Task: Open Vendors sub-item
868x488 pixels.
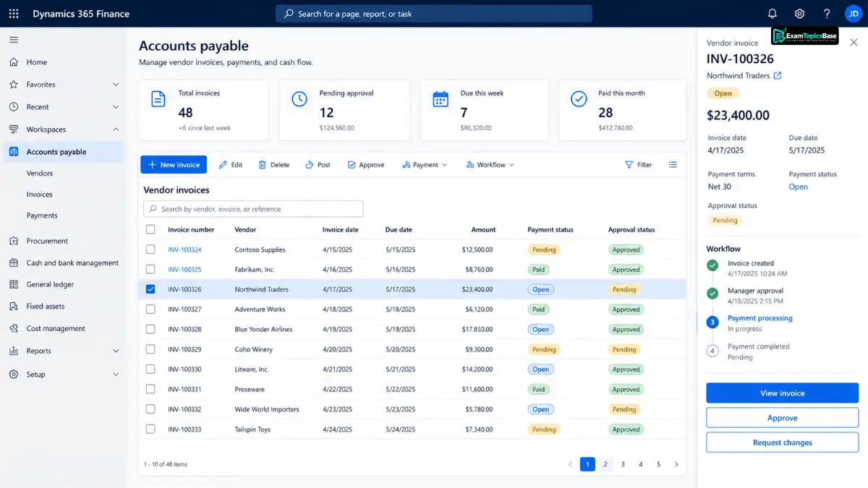Action: (40, 174)
